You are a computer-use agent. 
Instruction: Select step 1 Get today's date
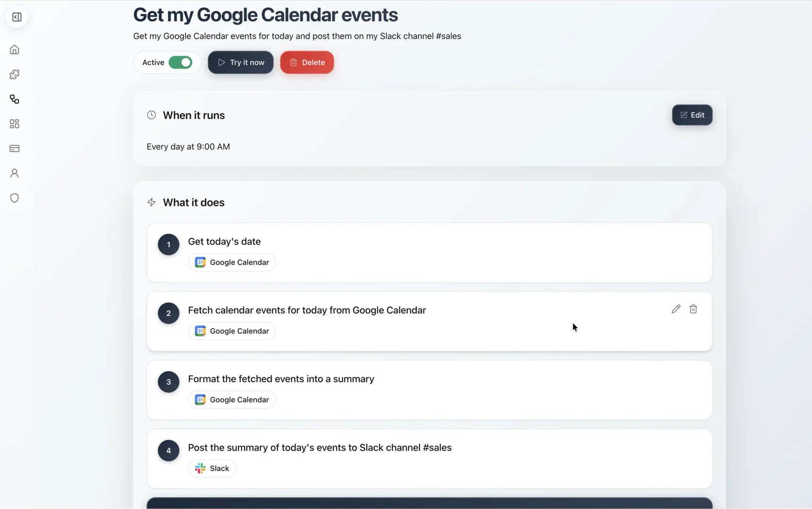point(224,242)
